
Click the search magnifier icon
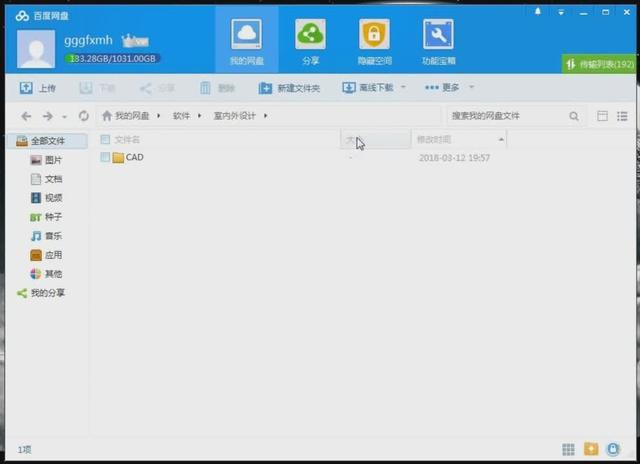[x=574, y=116]
